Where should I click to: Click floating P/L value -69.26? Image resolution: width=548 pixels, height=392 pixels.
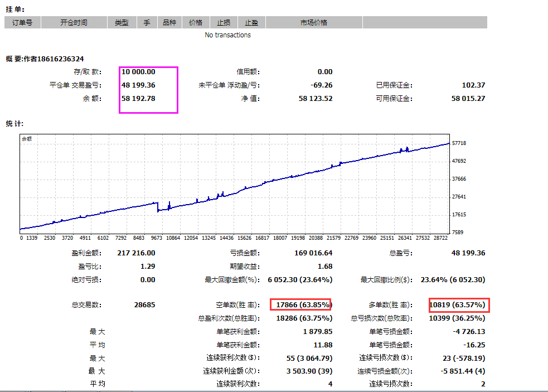point(322,85)
